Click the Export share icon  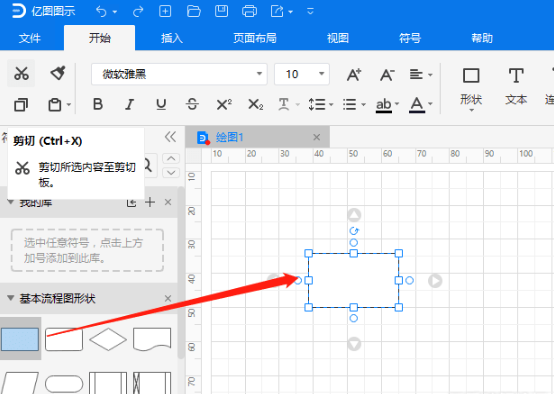[x=277, y=11]
